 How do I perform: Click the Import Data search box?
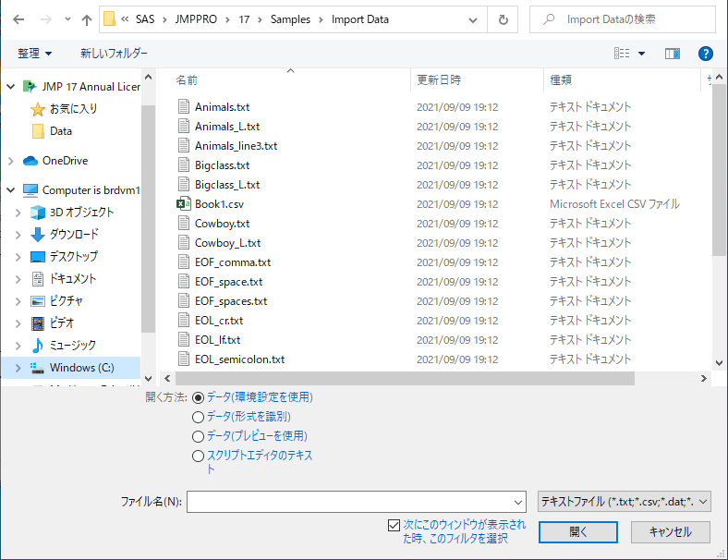[622, 19]
